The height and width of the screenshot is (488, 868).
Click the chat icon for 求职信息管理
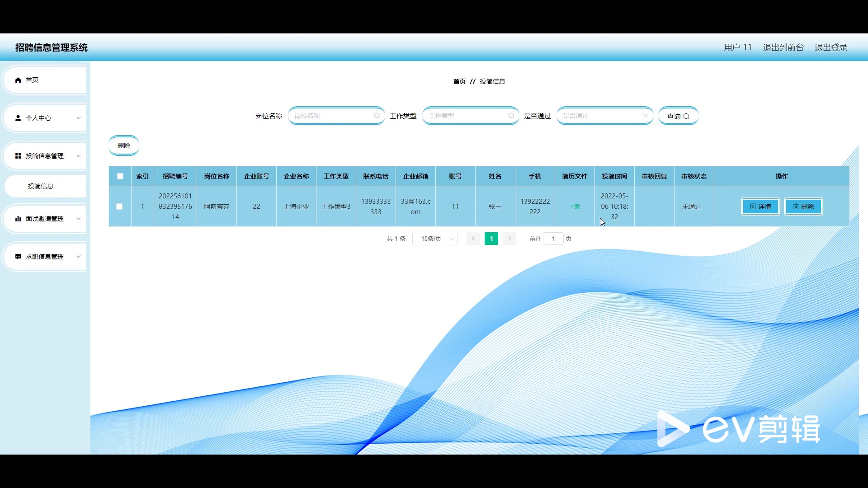[x=18, y=257]
